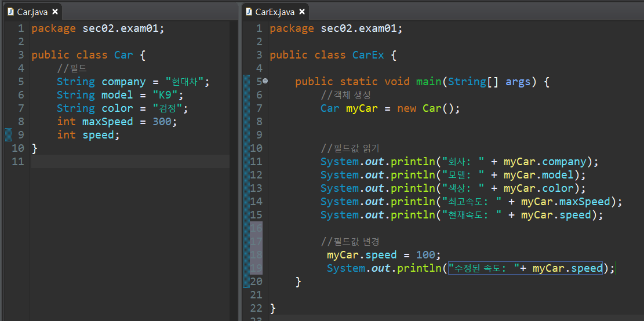Click empty line 11 in Car.java
Viewport: 644px width, 321px height.
pyautogui.click(x=130, y=161)
